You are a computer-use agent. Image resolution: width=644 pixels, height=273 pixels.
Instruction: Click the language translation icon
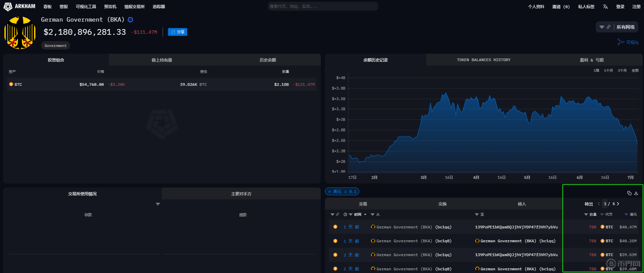tap(605, 7)
